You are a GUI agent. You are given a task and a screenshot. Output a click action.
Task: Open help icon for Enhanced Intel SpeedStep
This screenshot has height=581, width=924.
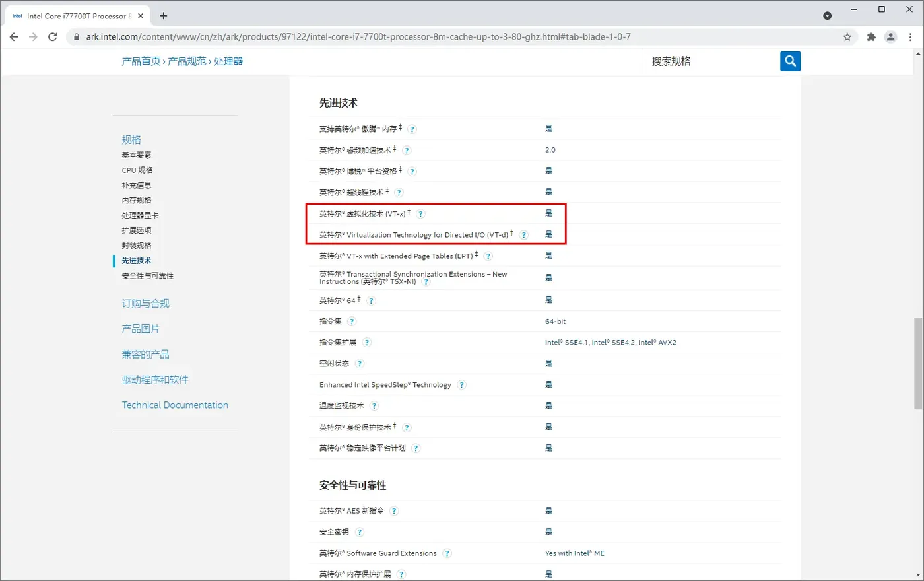461,385
